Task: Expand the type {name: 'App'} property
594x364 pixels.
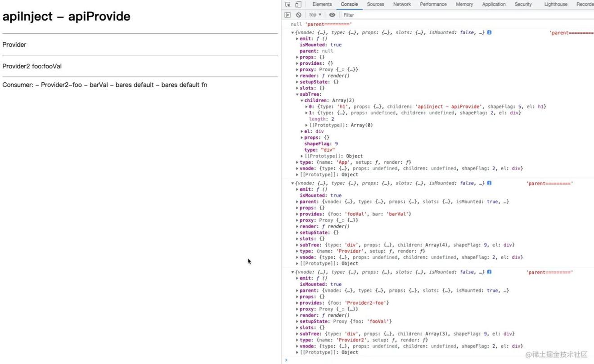Action: point(297,162)
